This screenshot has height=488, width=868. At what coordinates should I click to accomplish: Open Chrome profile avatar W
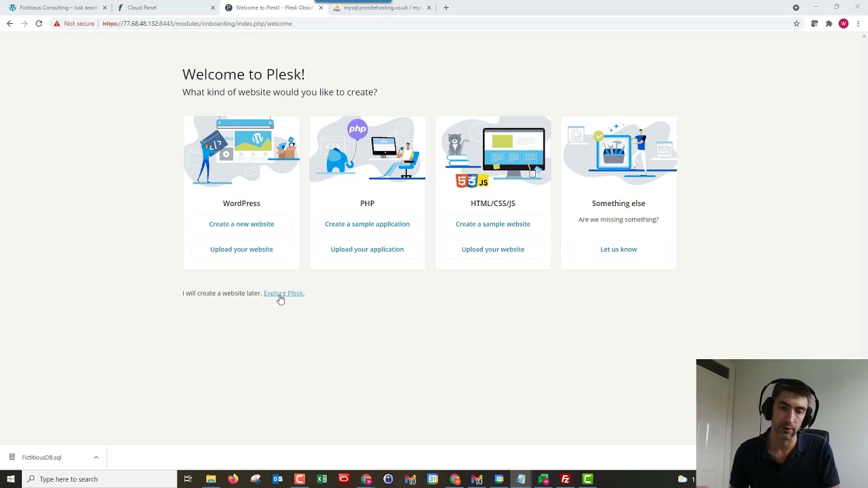click(844, 23)
